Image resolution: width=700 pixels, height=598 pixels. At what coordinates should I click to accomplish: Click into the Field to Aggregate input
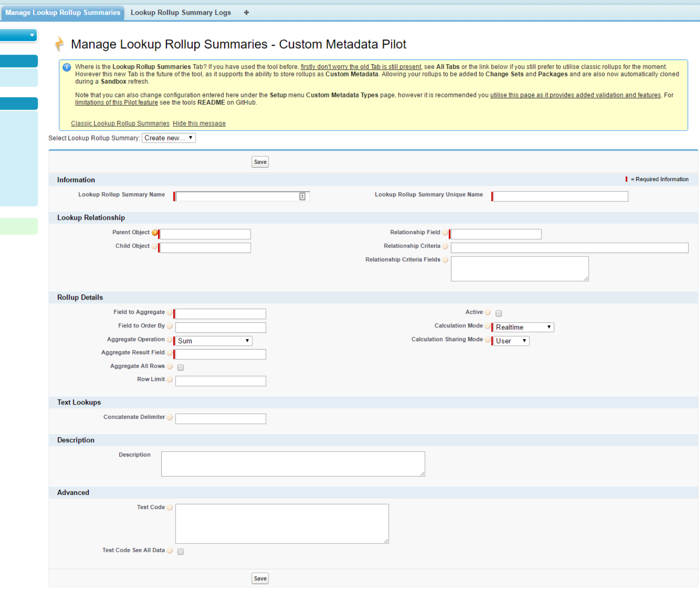(221, 314)
